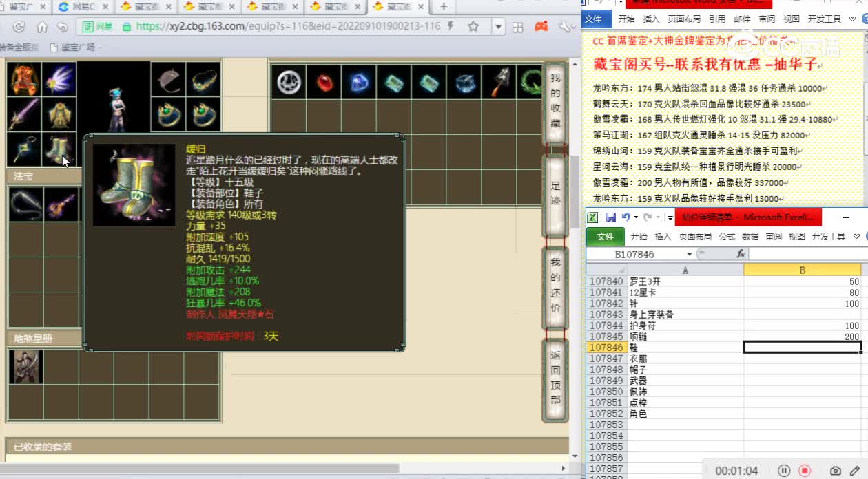Select the green boots equipment slot

[x=59, y=149]
